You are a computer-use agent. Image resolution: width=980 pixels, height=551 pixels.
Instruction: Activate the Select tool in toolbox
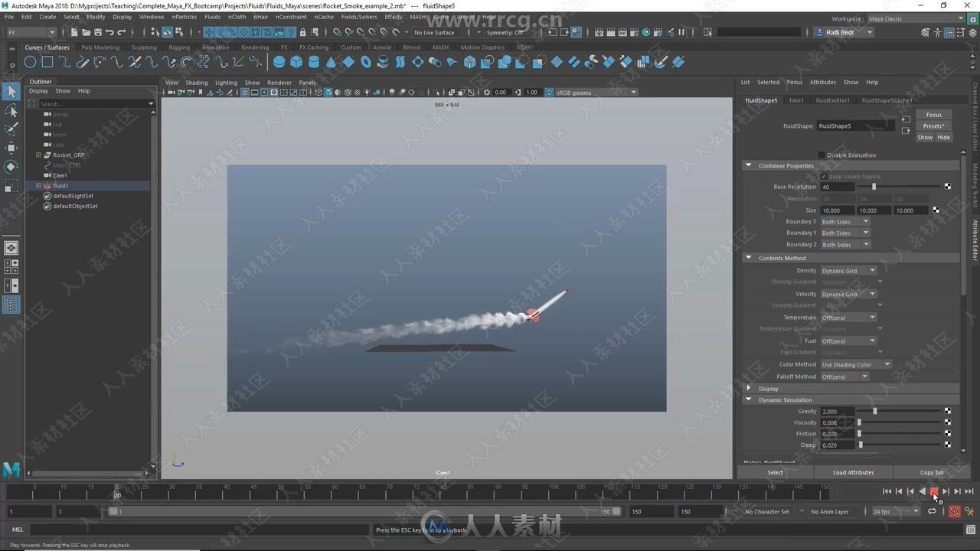[11, 92]
